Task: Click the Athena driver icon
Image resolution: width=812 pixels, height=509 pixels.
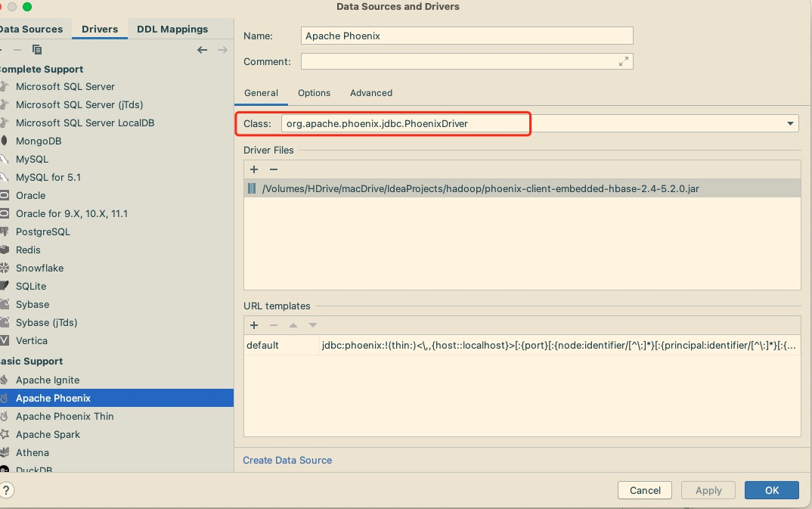Action: pyautogui.click(x=4, y=452)
